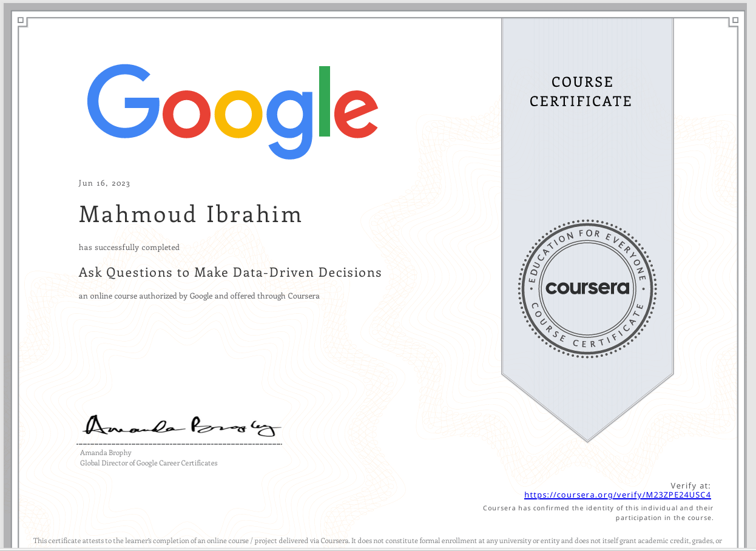The width and height of the screenshot is (756, 551).
Task: Click Amanda Brophy's handwritten signature
Action: tap(181, 427)
